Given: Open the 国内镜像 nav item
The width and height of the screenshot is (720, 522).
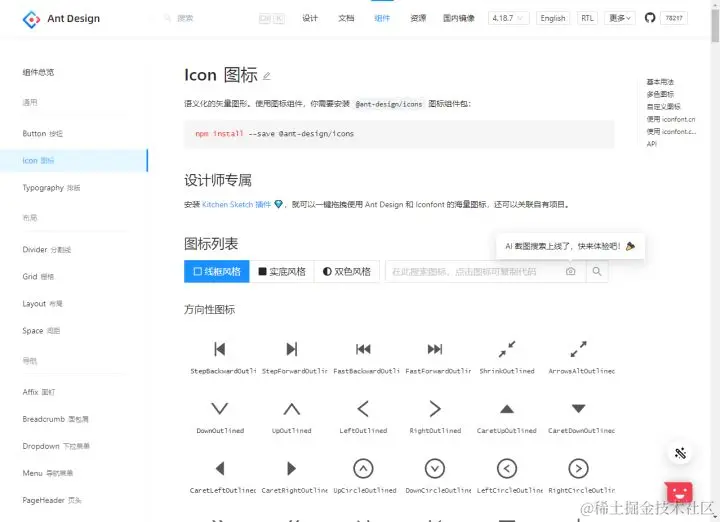Looking at the screenshot, I should (x=459, y=18).
